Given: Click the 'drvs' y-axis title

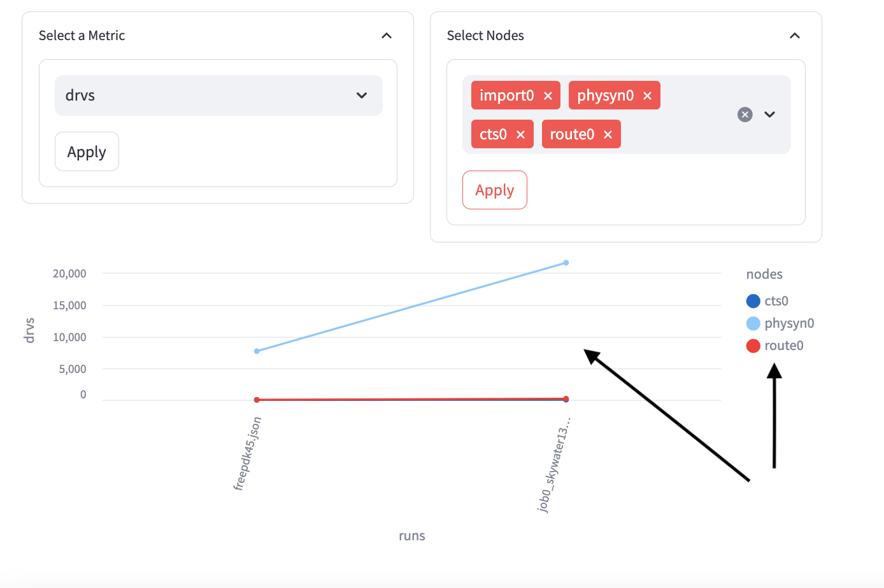Looking at the screenshot, I should tap(29, 330).
